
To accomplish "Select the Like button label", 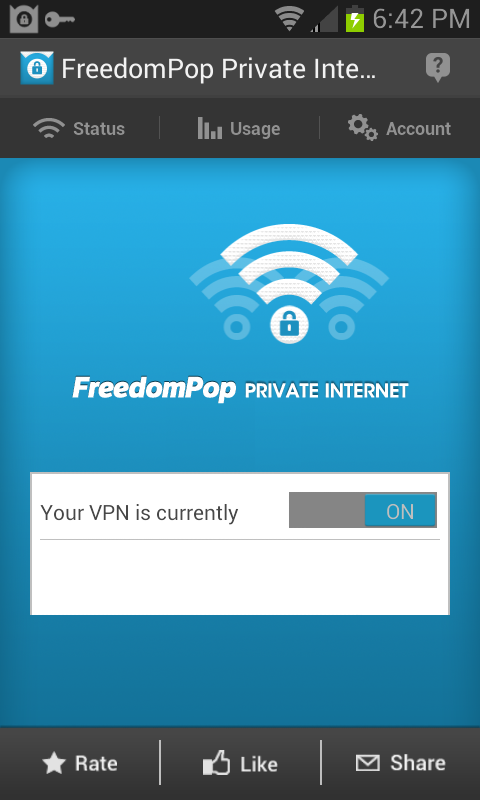I will pyautogui.click(x=259, y=764).
